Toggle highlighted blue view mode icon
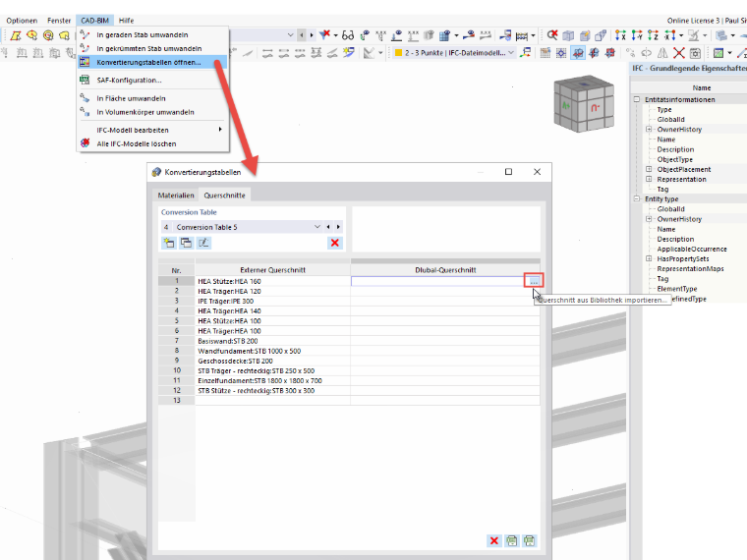Screen dimensions: 747x560 point(577,53)
